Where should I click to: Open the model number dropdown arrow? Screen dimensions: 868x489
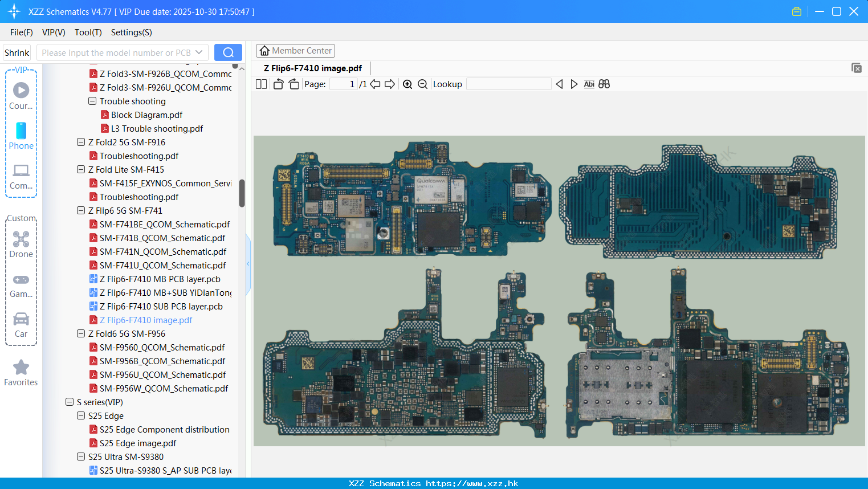pos(199,52)
